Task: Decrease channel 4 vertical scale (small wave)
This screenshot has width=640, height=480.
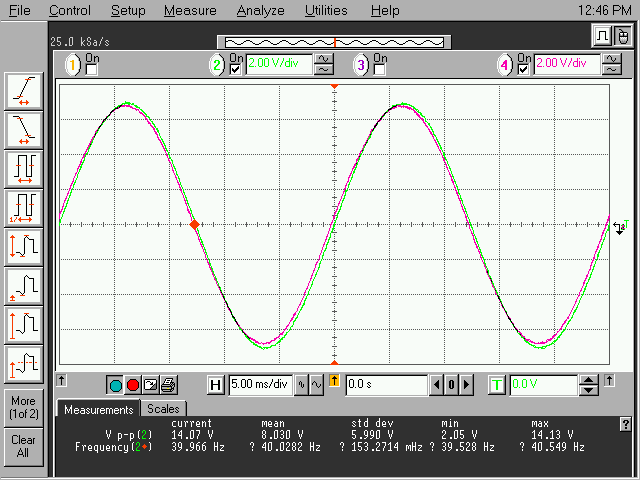Action: 611,70
